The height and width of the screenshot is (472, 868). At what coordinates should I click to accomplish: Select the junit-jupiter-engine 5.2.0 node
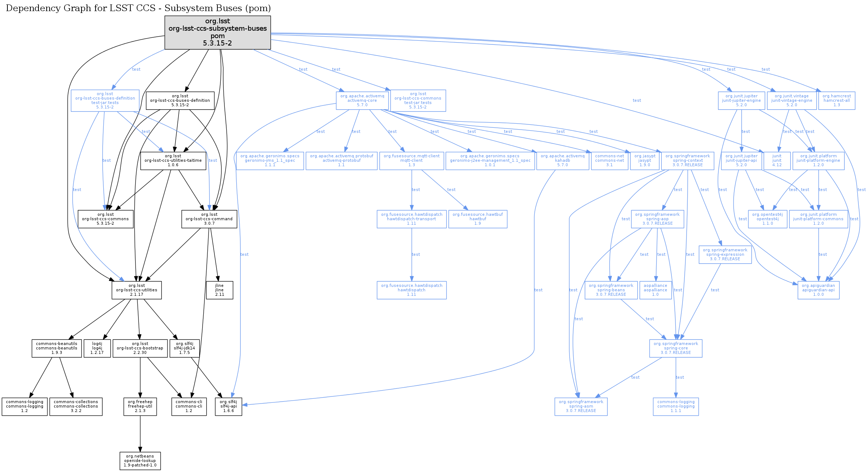(x=741, y=100)
